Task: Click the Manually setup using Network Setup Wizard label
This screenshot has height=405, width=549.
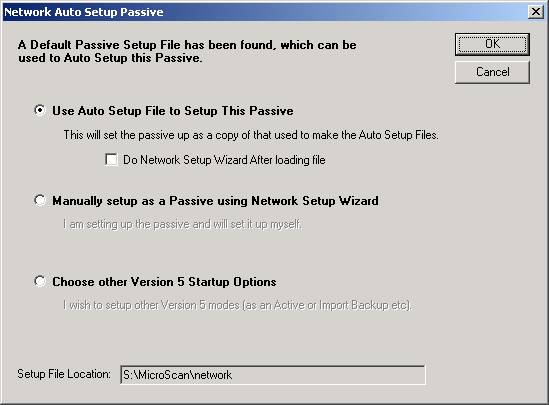Action: pyautogui.click(x=215, y=201)
